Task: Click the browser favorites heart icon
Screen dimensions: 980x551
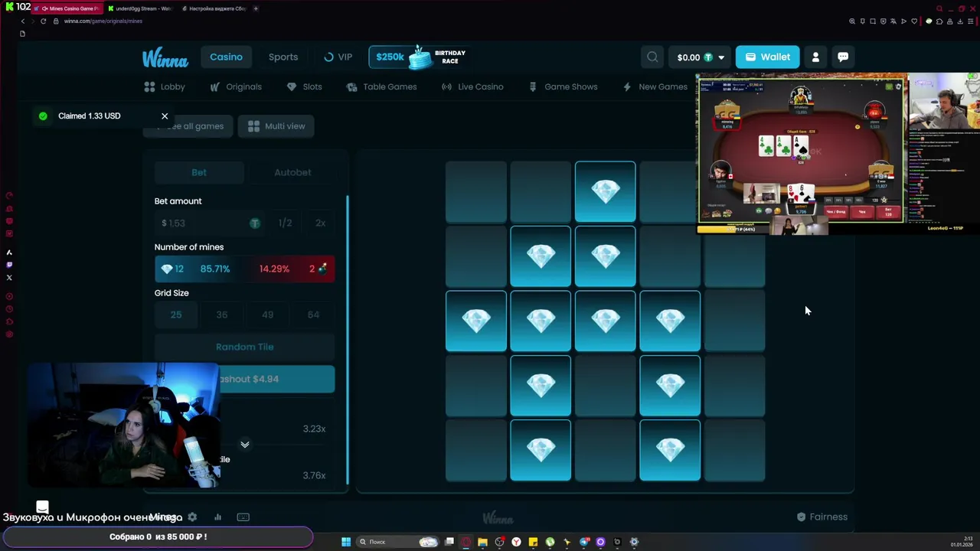Action: [x=914, y=21]
